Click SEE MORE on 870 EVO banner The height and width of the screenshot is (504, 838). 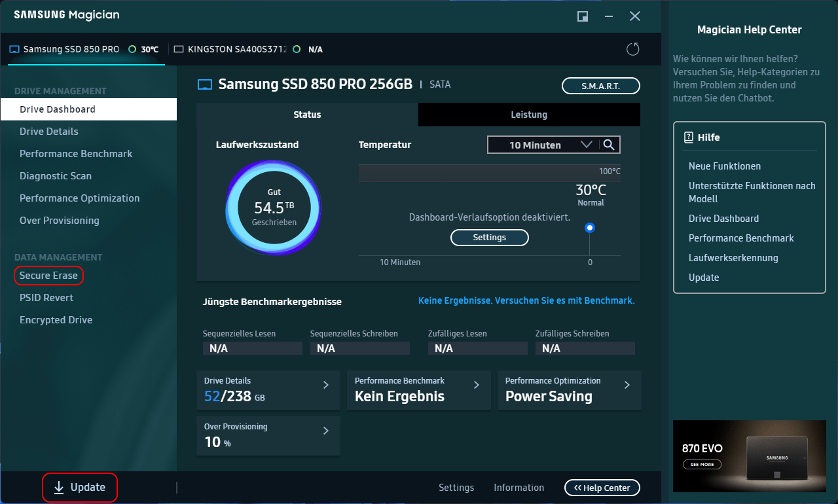(702, 465)
